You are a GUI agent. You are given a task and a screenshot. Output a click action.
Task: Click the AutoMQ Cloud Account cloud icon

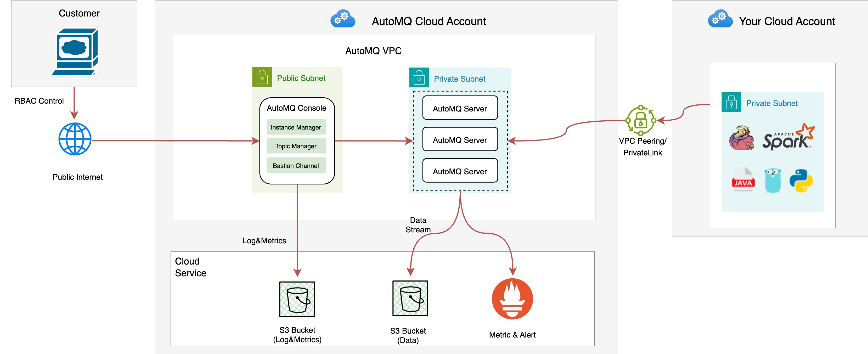coord(343,19)
